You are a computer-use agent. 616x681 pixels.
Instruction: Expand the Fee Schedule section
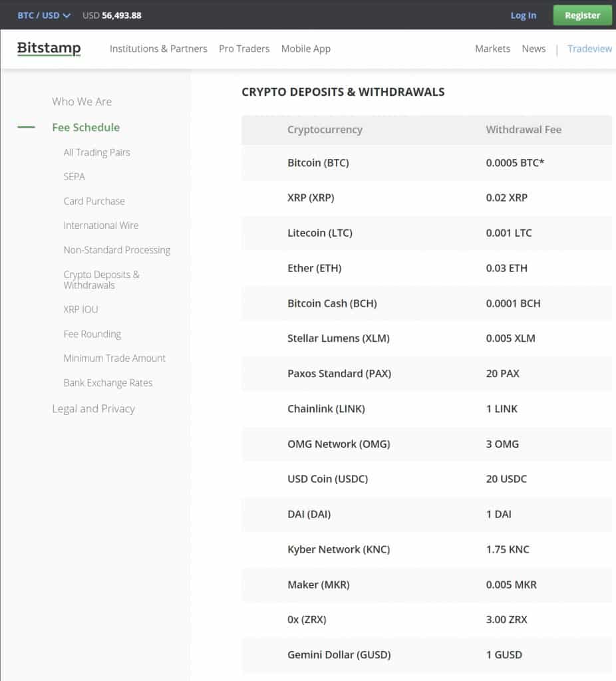[x=86, y=127]
